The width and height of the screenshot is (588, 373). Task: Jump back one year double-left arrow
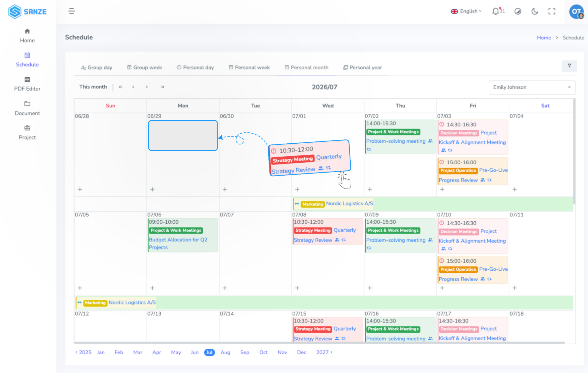point(120,87)
